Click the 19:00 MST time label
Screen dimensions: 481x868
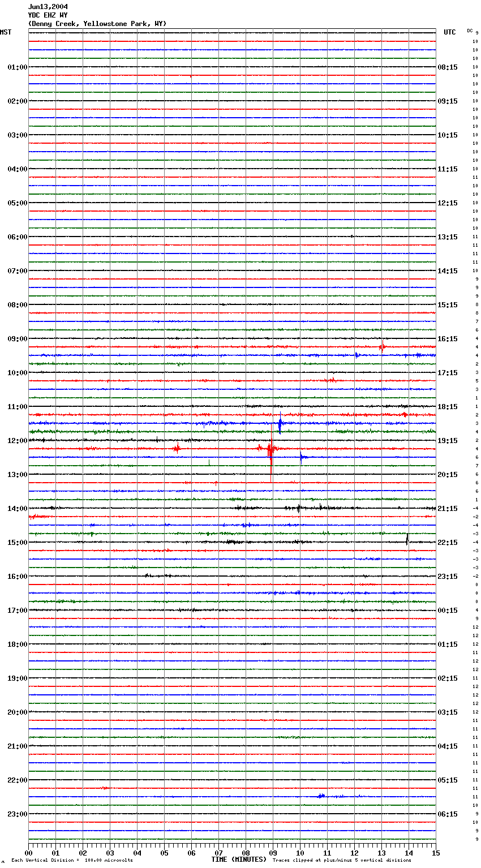click(18, 678)
